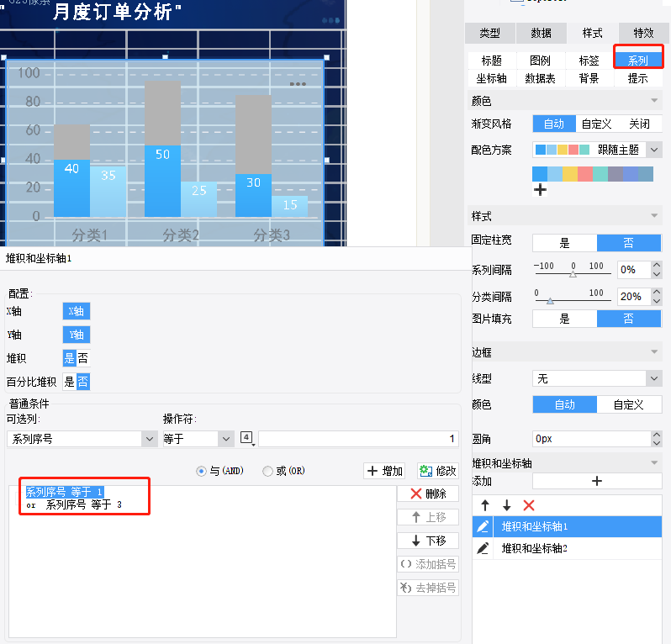This screenshot has height=644, width=671.
Task: Open the 坐标轴 sub-tab
Action: (491, 78)
